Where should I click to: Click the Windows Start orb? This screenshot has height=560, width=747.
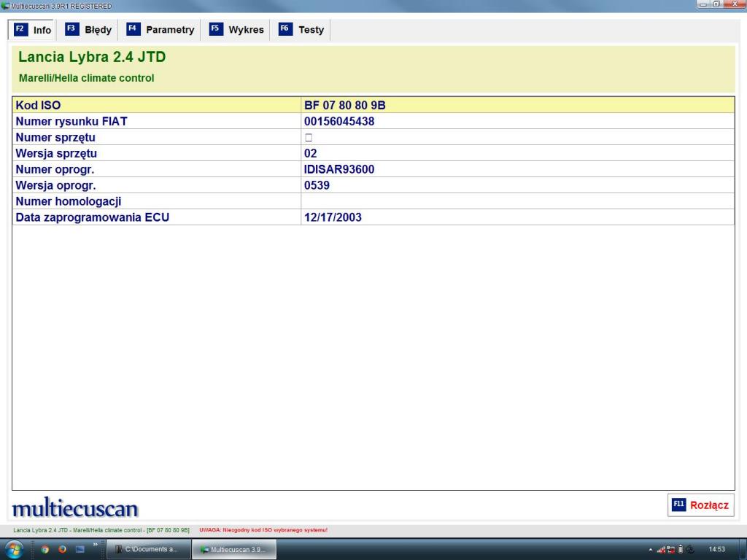pos(13,550)
